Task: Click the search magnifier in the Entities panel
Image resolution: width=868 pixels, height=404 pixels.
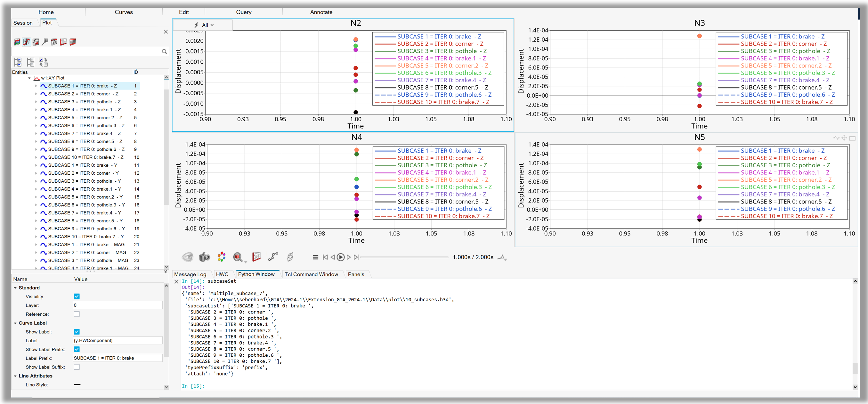Action: tap(165, 51)
